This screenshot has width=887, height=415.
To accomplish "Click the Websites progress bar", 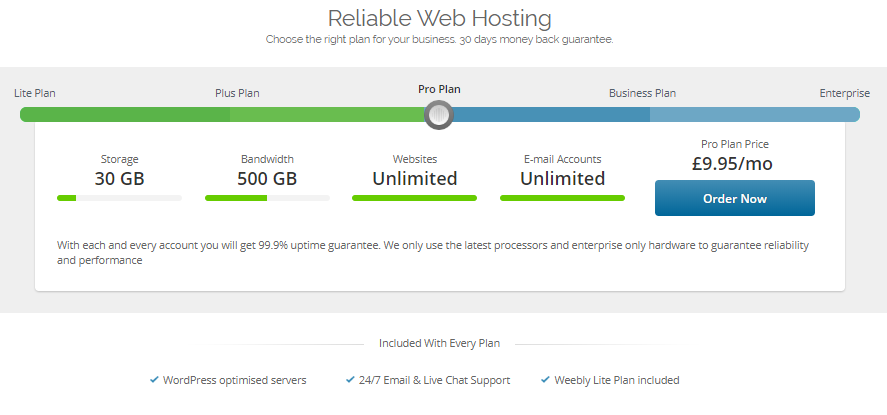I will coord(415,198).
